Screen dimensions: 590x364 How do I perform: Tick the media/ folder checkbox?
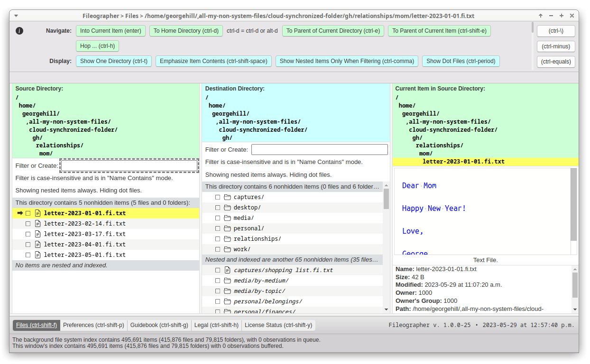(x=218, y=218)
